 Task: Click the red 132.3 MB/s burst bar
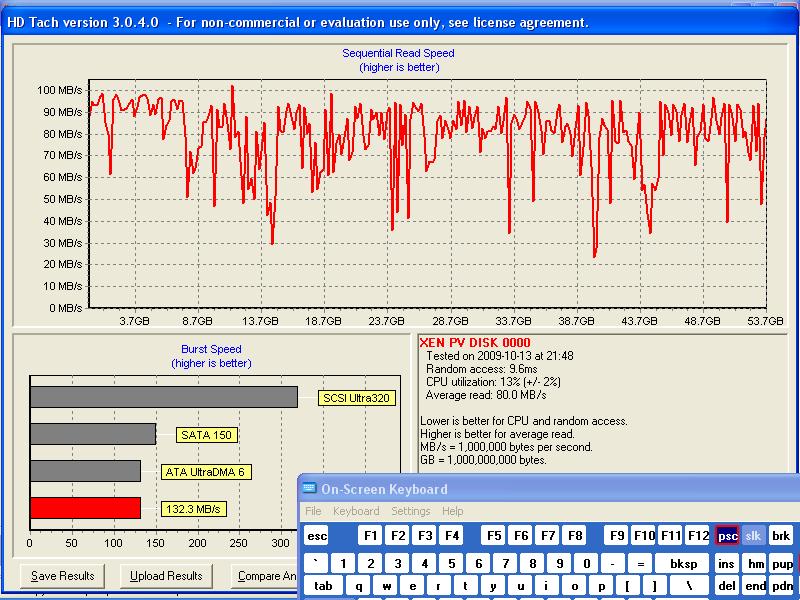point(85,508)
